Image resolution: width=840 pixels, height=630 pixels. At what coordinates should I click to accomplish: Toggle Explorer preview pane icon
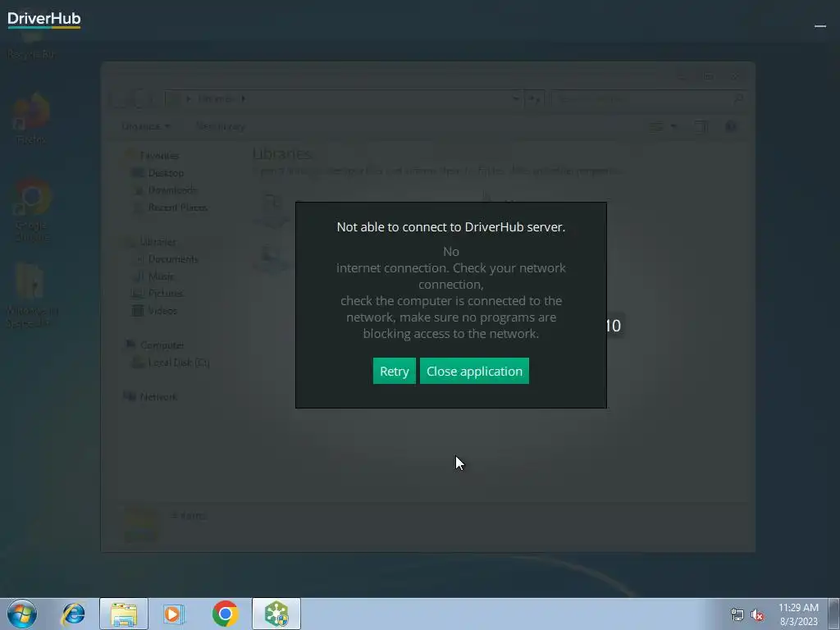point(701,126)
